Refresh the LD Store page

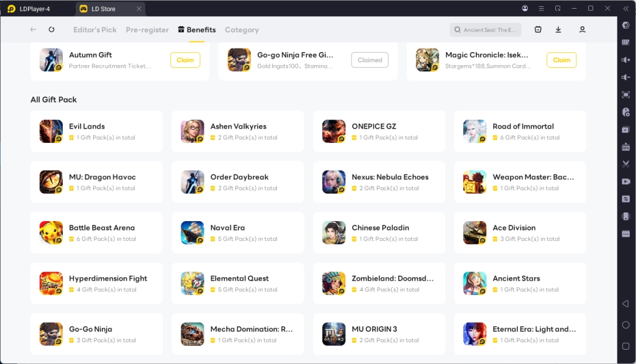52,30
